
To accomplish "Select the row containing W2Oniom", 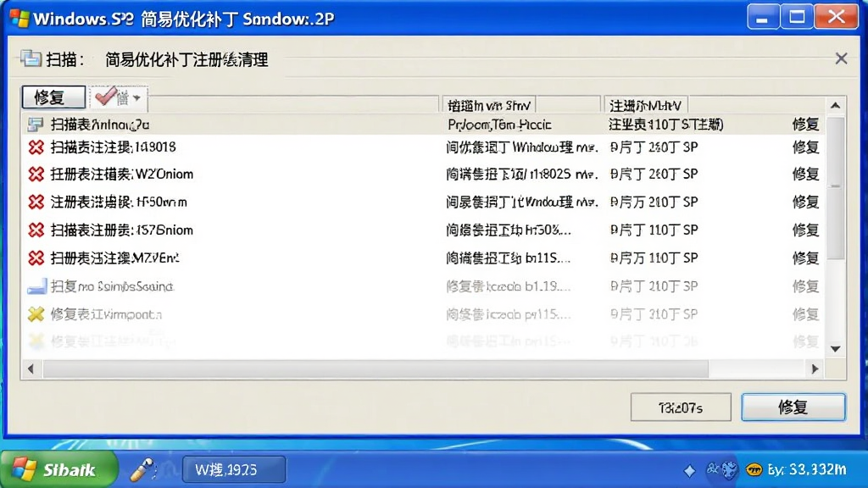I will pos(424,175).
